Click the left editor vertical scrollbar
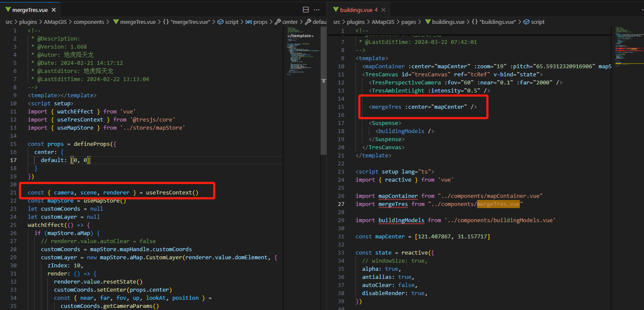The width and height of the screenshot is (644, 310). click(323, 90)
